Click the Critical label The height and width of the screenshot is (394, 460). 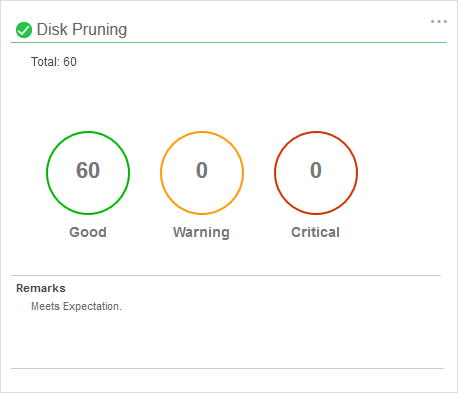coord(316,232)
